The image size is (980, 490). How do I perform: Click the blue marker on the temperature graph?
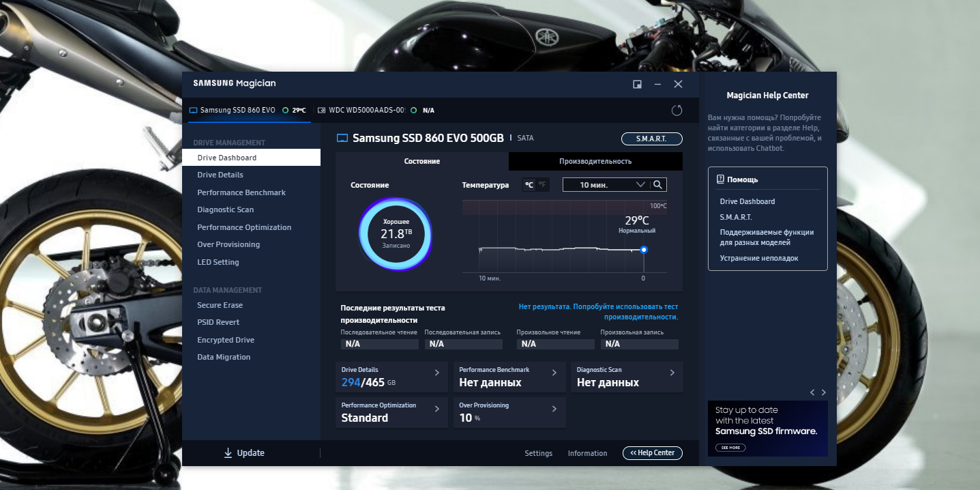point(643,250)
